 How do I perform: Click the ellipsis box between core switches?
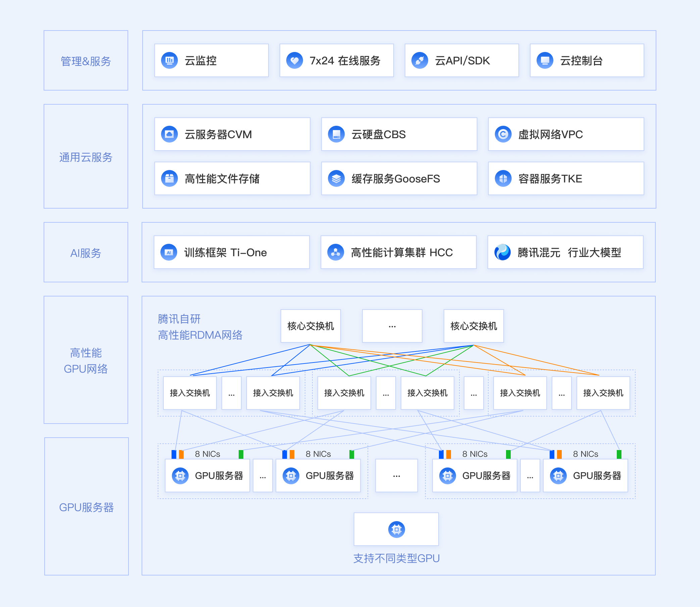pos(392,326)
